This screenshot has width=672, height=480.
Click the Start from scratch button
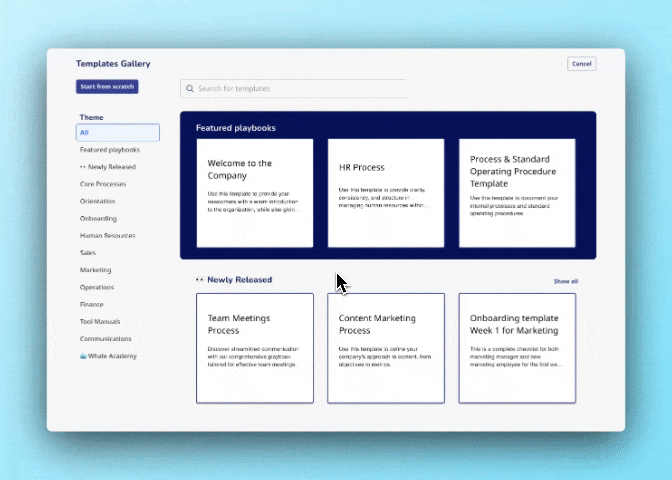107,87
